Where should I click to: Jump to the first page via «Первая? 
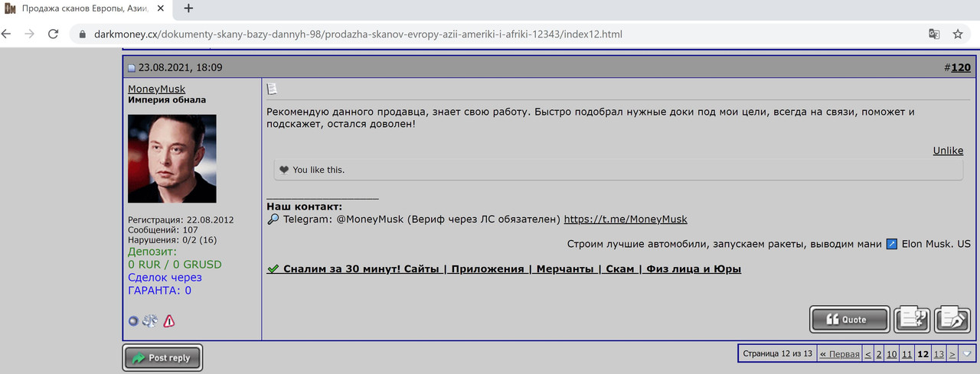click(x=838, y=354)
